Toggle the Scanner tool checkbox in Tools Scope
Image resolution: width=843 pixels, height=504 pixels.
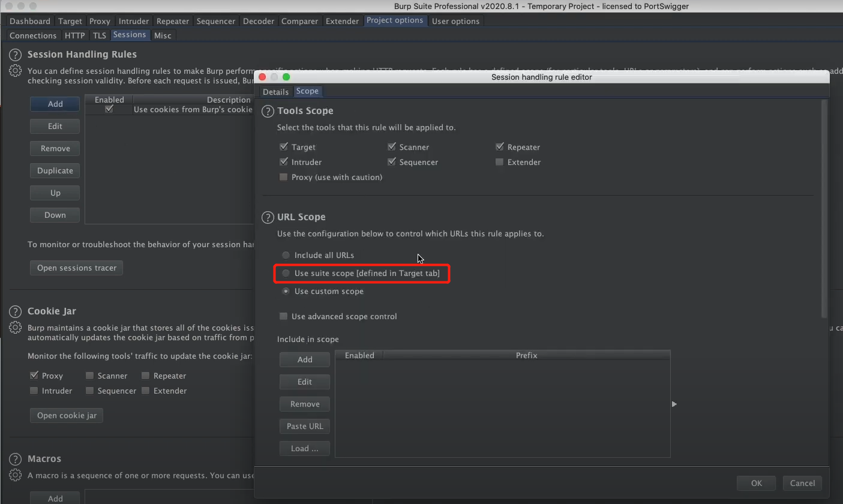pos(391,147)
